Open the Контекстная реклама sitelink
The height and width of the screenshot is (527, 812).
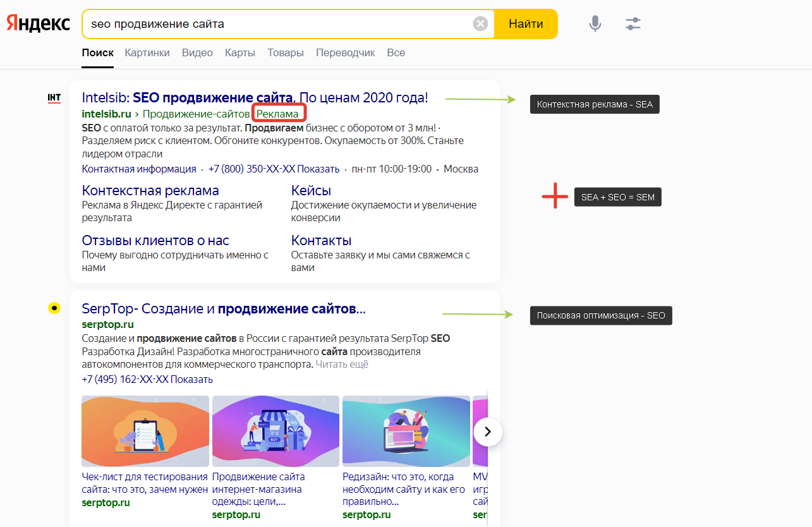tap(150, 190)
